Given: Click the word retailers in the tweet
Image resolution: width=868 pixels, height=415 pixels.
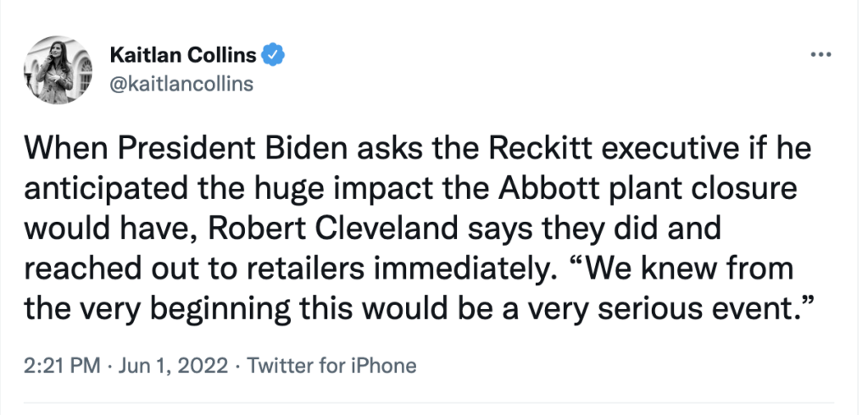Looking at the screenshot, I should point(286,268).
